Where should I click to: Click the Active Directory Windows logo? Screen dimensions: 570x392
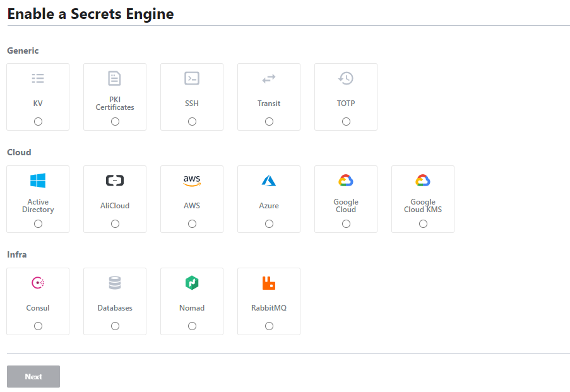[38, 181]
